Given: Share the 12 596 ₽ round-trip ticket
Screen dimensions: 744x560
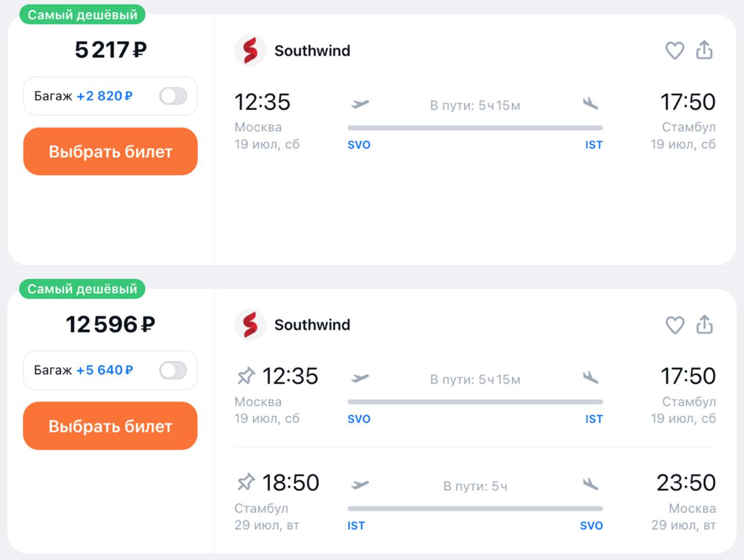Looking at the screenshot, I should pyautogui.click(x=704, y=324).
